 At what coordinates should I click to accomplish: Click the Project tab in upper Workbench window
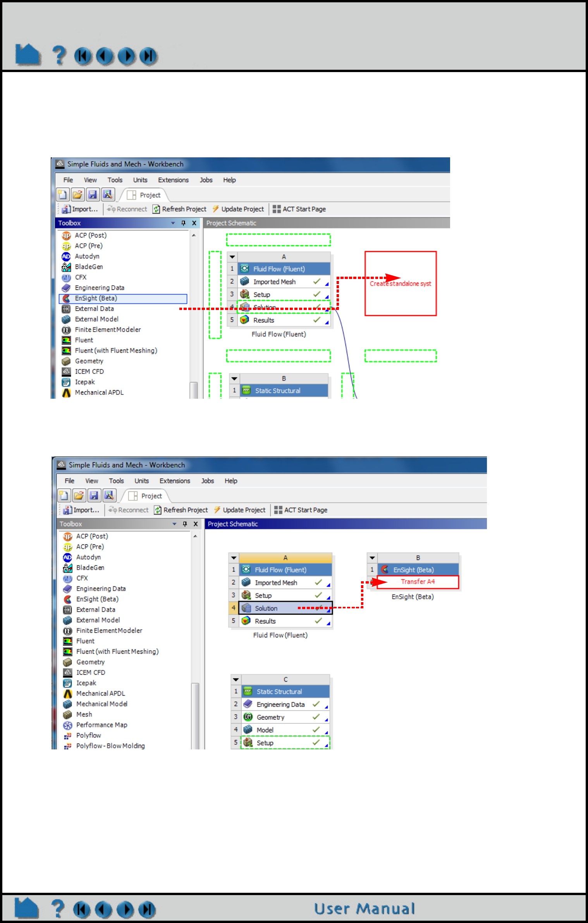(x=144, y=195)
